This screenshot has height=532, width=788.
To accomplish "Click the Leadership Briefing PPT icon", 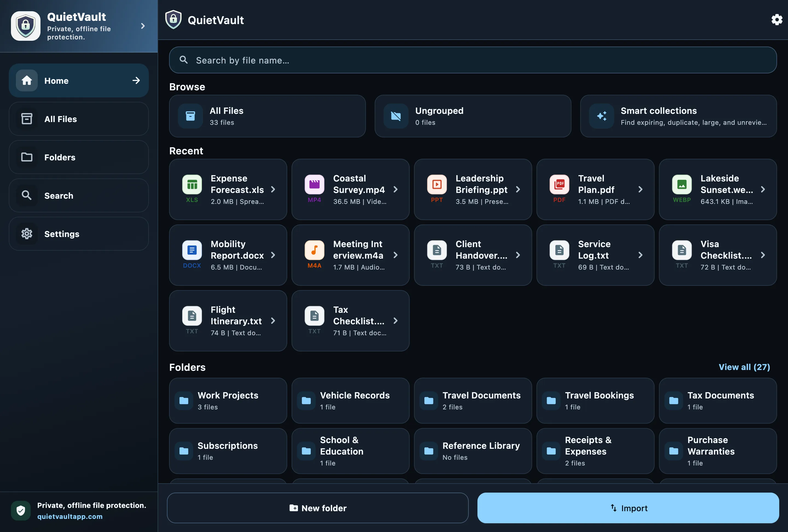I will pos(437,184).
